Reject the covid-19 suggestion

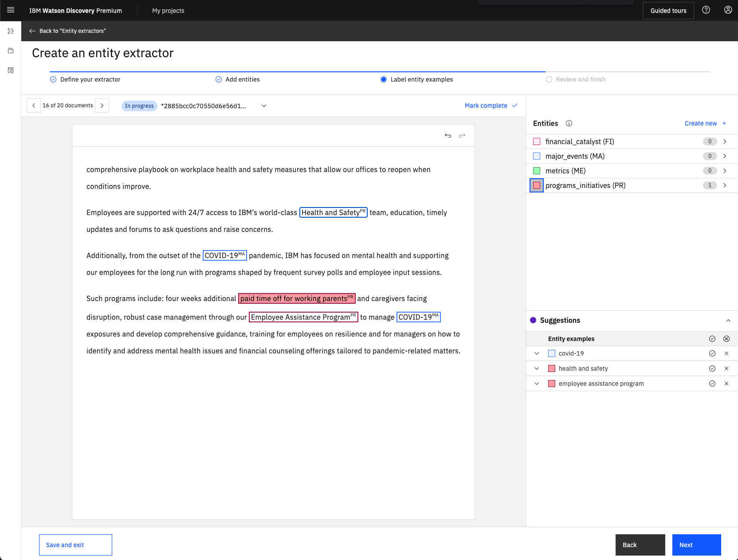(x=726, y=353)
